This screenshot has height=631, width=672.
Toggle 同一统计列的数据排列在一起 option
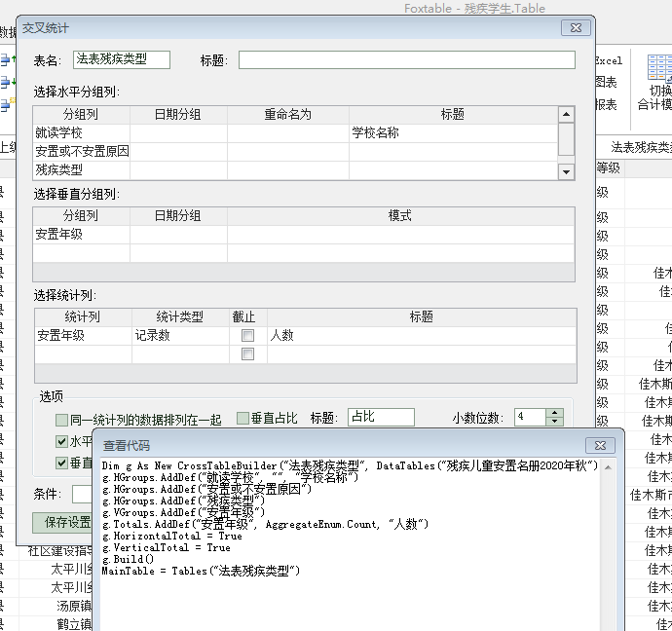coord(62,420)
